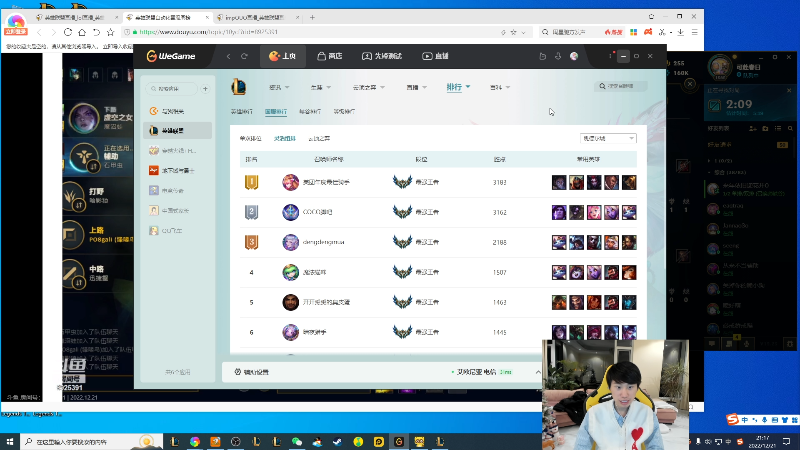Open the red-icon game entry in WeGame sidebar

[x=177, y=170]
